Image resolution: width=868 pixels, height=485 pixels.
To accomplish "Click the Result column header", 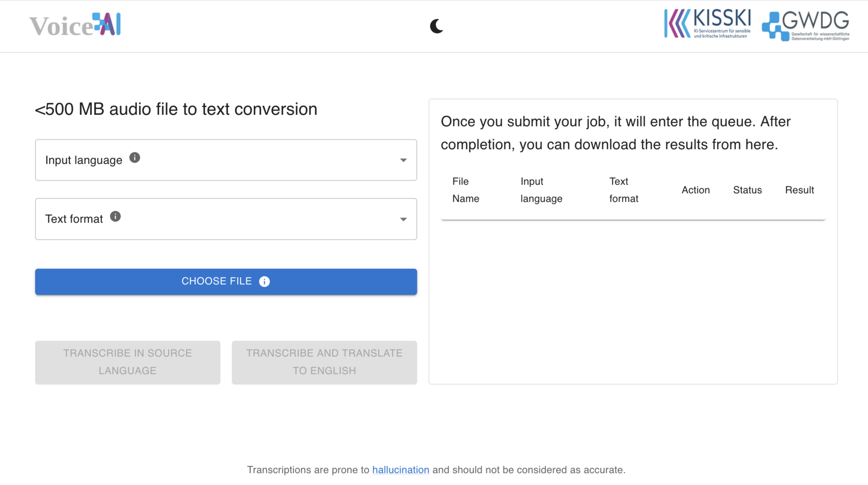I will [799, 190].
